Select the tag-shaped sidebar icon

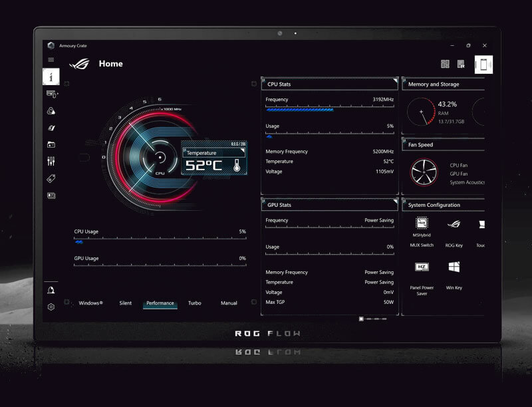(x=52, y=178)
